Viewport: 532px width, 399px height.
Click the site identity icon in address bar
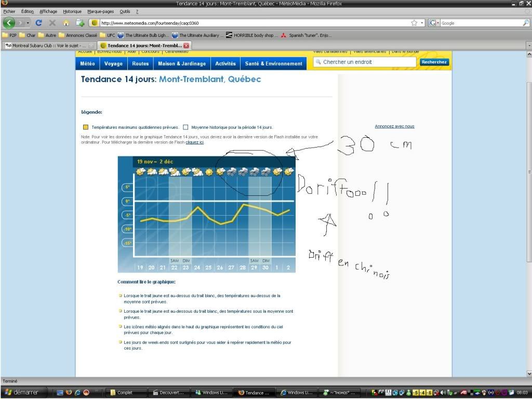[95, 23]
